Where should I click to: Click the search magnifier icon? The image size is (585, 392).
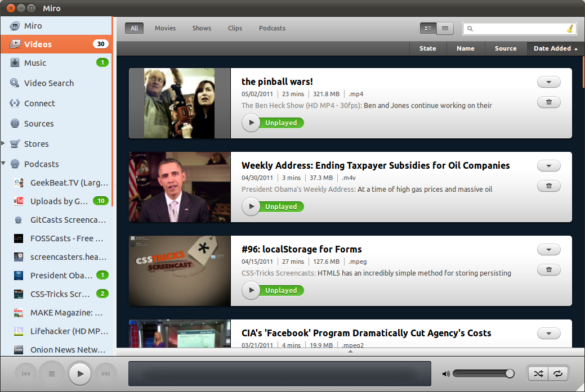(470, 29)
